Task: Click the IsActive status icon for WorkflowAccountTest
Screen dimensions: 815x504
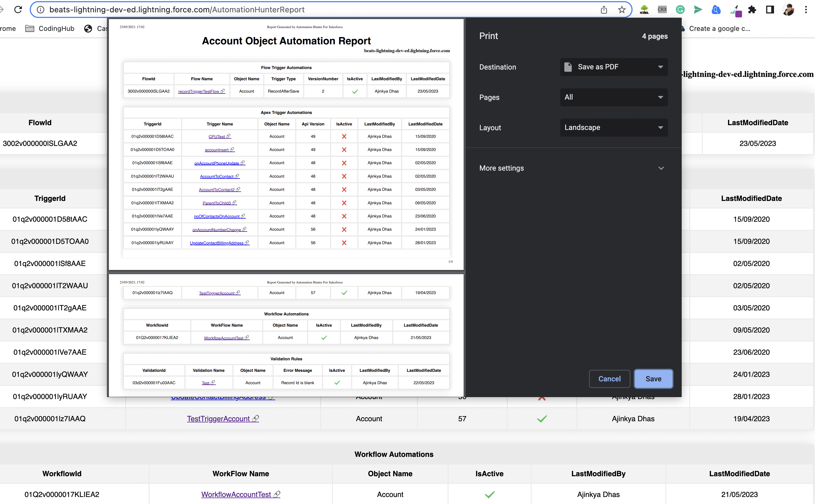Action: pos(489,494)
